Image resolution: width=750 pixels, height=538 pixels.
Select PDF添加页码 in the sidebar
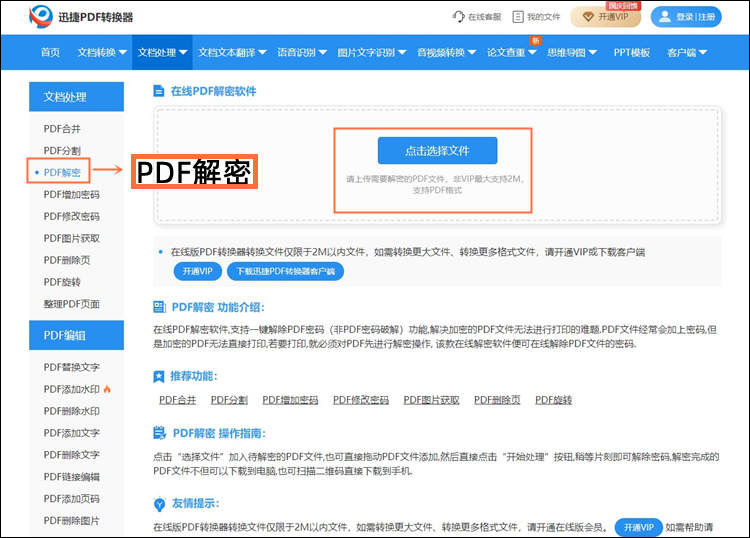click(x=72, y=499)
